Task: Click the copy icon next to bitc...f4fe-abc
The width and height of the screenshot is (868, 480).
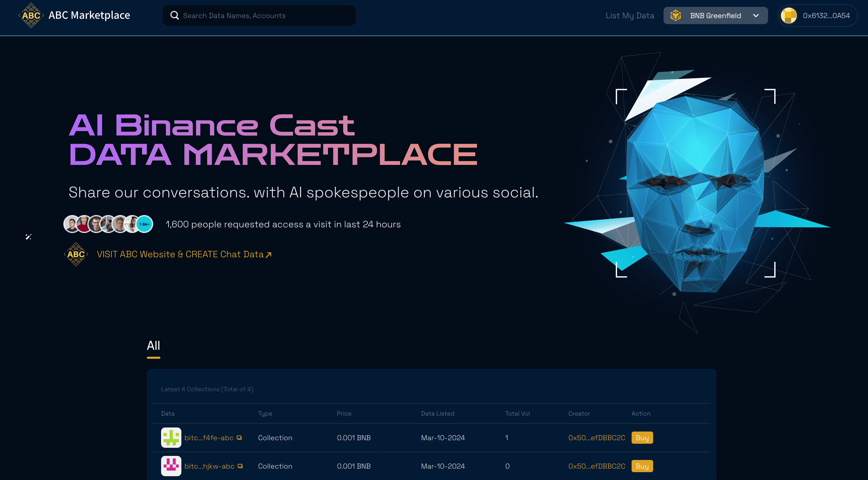Action: pos(239,437)
